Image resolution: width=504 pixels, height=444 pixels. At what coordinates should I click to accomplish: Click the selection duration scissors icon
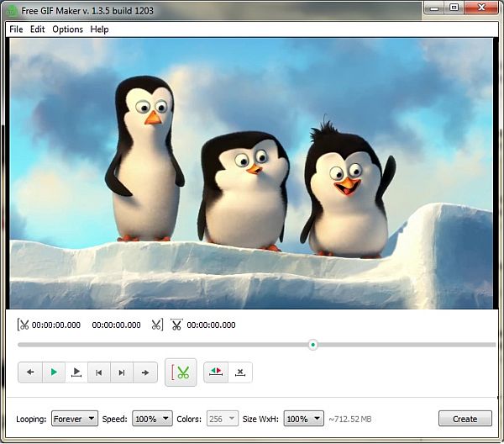click(176, 325)
